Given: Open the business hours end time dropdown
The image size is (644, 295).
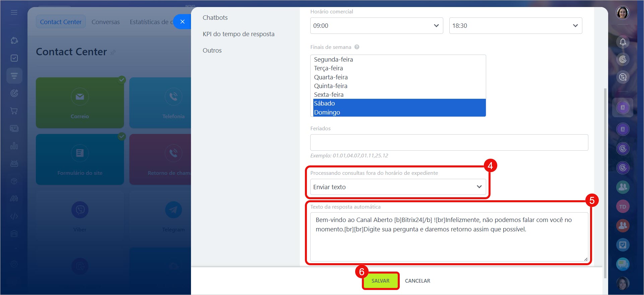Looking at the screenshot, I should (515, 26).
